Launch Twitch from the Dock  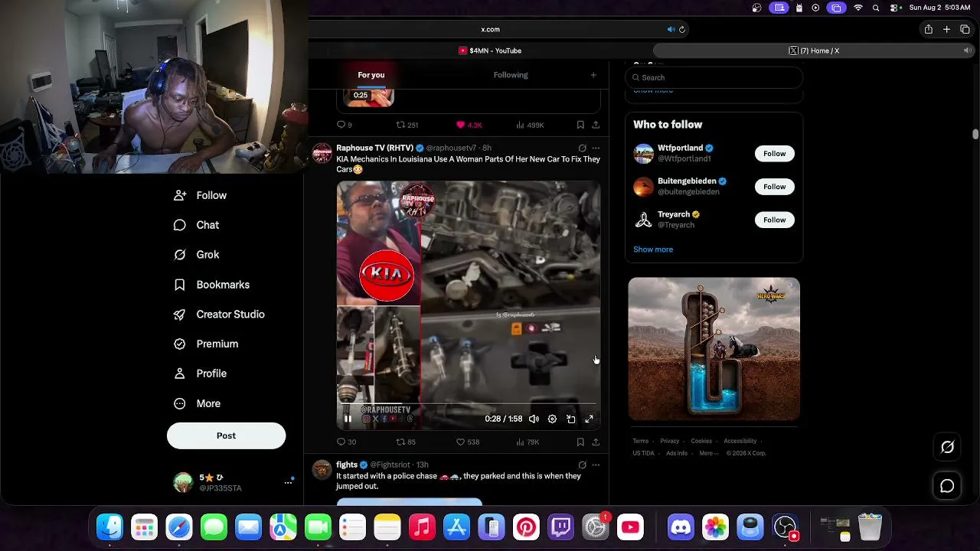tap(561, 527)
